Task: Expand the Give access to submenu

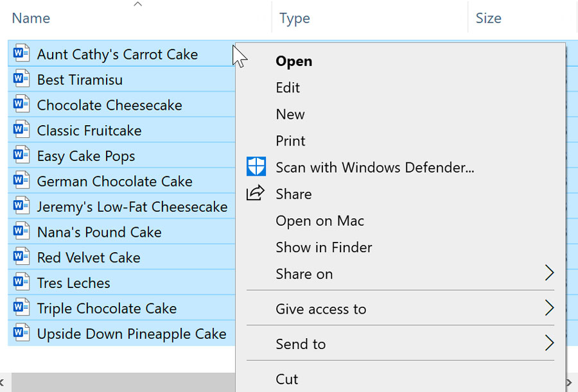Action: [x=549, y=309]
